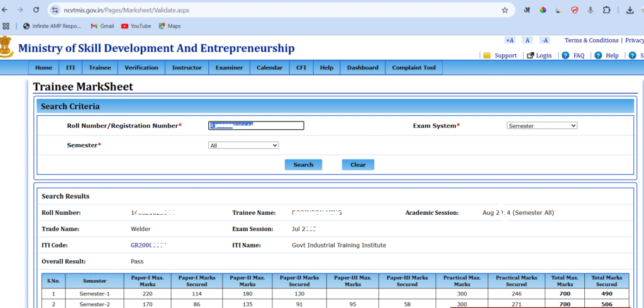Open the Verification menu
Viewport: 644px width, 308px height.
coord(142,68)
